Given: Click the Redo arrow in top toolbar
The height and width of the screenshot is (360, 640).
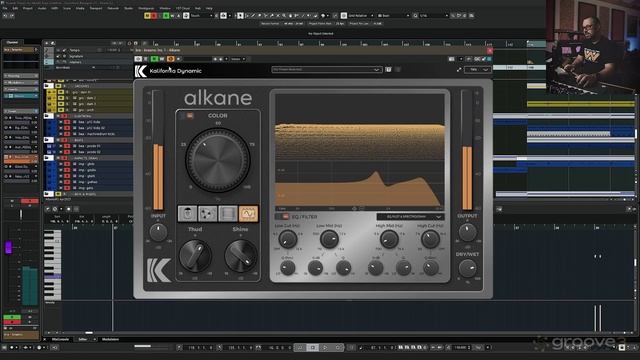Looking at the screenshot, I should click(x=11, y=16).
